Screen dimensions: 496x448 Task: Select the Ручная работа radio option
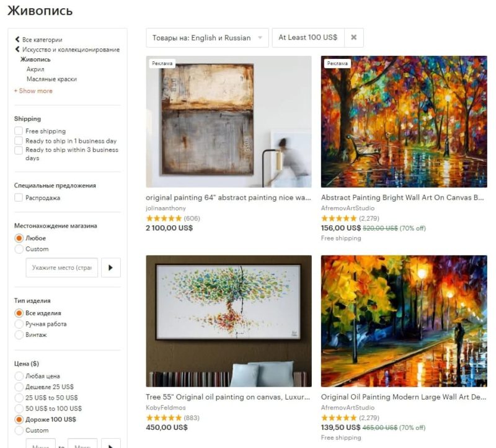(19, 324)
